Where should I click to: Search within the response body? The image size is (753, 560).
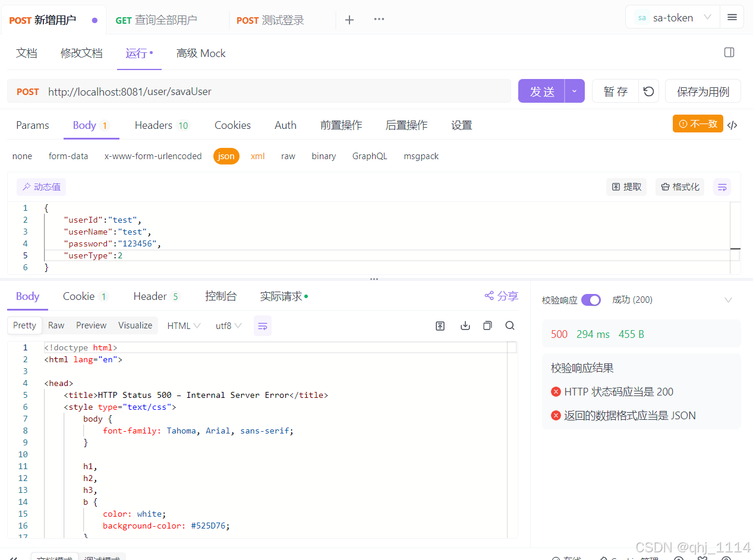(510, 325)
